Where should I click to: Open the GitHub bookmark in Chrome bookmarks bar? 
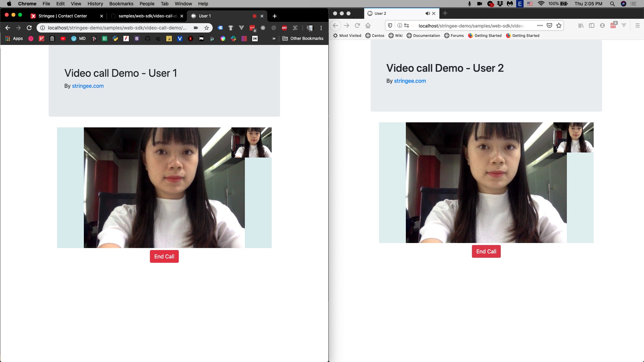[148, 39]
